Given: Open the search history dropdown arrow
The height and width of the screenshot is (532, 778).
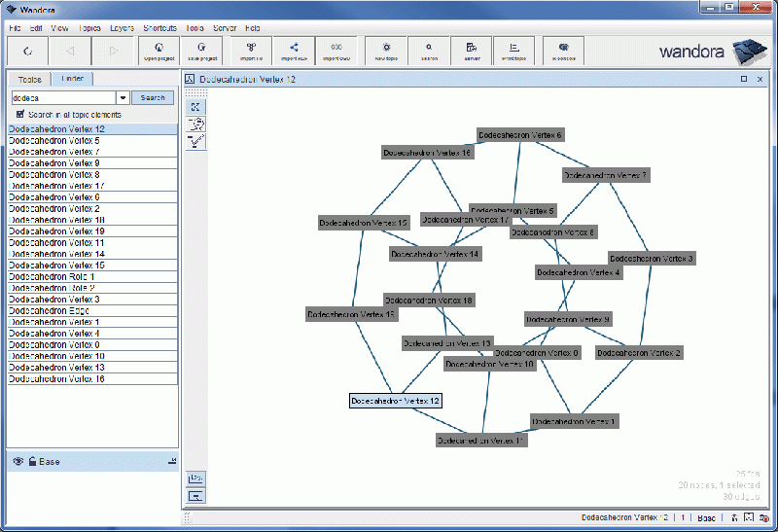Looking at the screenshot, I should [x=123, y=97].
